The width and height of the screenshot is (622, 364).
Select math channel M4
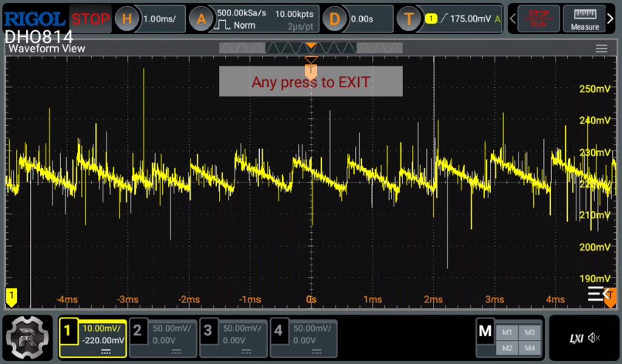point(530,348)
